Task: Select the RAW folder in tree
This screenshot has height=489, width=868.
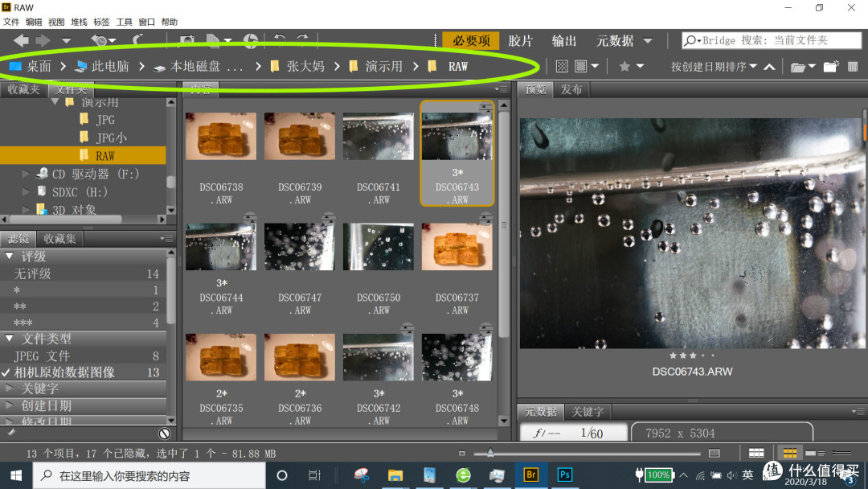Action: click(x=83, y=155)
